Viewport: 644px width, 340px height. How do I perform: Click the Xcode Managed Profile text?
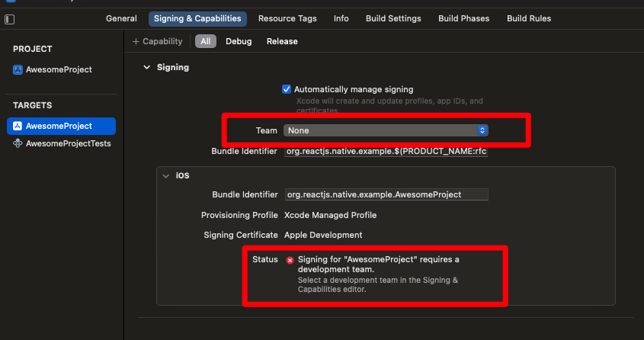(330, 215)
